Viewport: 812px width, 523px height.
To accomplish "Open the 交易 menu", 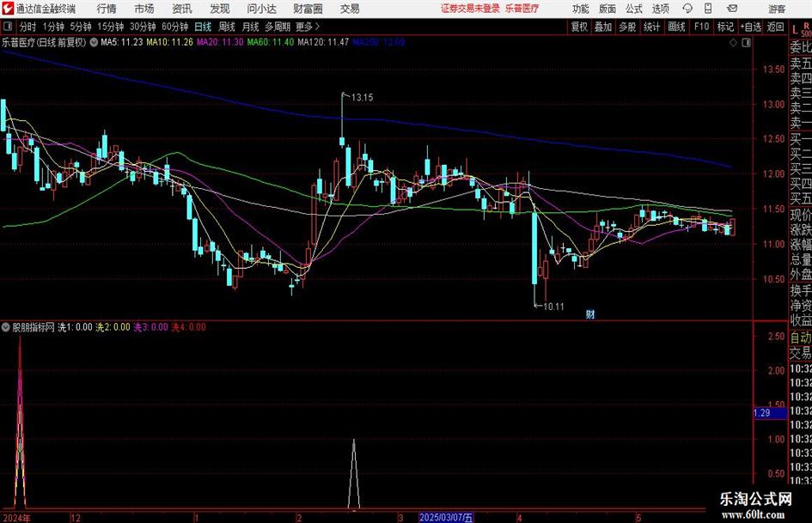I will pyautogui.click(x=350, y=9).
